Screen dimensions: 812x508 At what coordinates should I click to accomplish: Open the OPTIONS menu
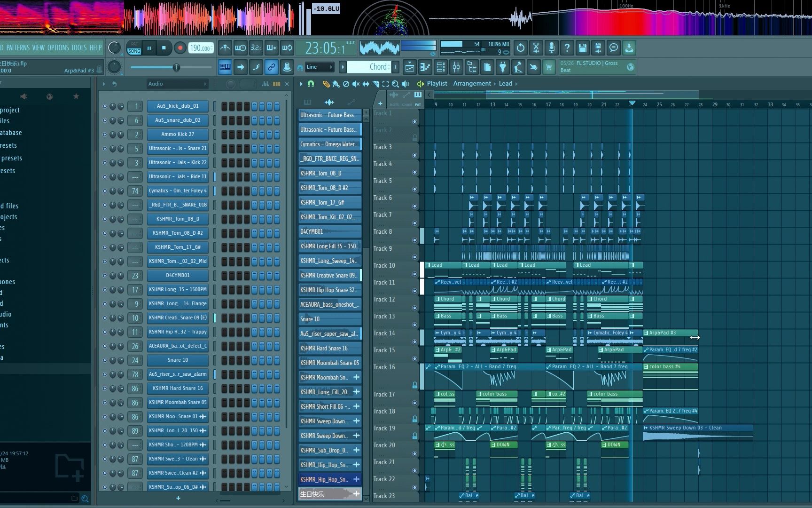tap(58, 48)
